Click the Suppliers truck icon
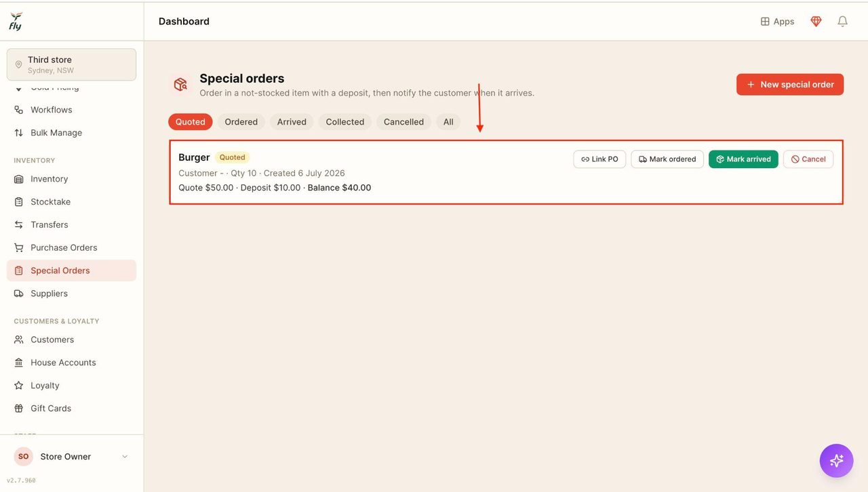The width and height of the screenshot is (868, 492). (18, 293)
